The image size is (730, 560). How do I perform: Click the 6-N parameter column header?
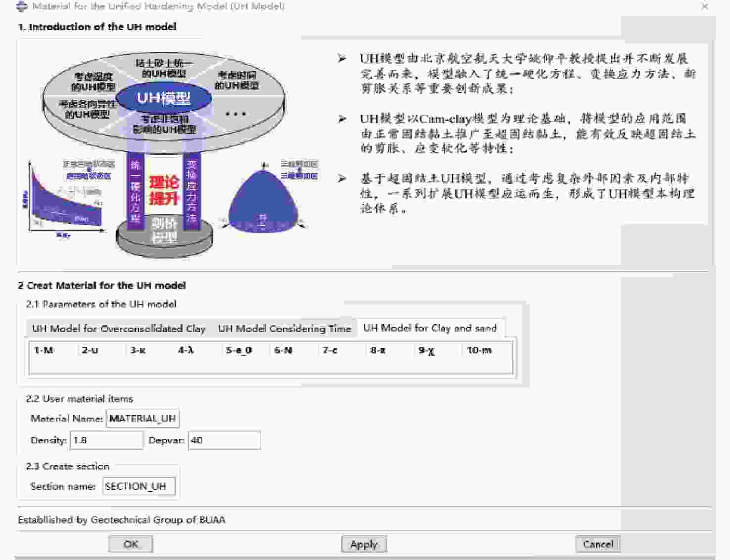click(x=283, y=350)
